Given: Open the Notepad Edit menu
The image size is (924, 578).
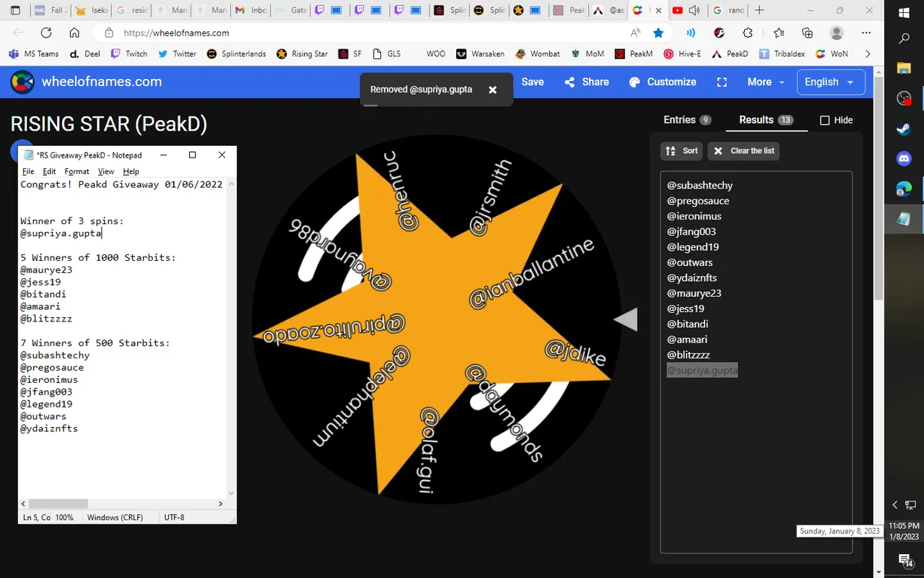Looking at the screenshot, I should (49, 171).
